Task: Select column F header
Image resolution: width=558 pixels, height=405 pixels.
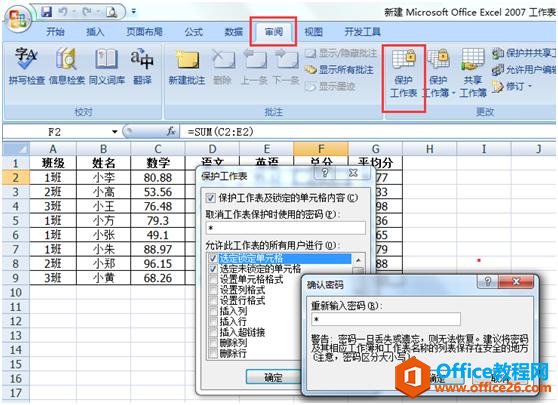Action: tap(321, 148)
